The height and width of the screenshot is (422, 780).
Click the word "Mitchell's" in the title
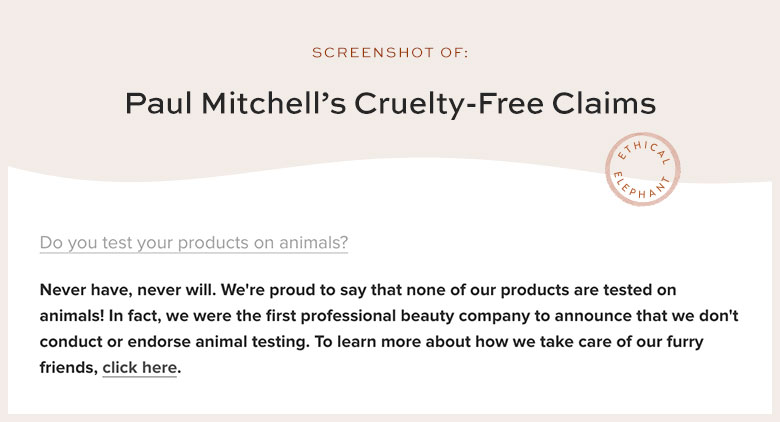tap(273, 104)
